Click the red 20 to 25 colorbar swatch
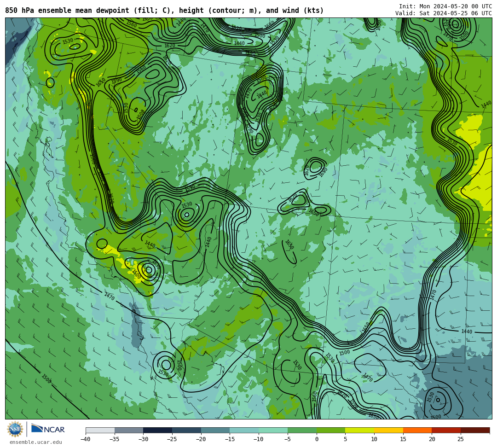The image size is (497, 448). (x=446, y=430)
